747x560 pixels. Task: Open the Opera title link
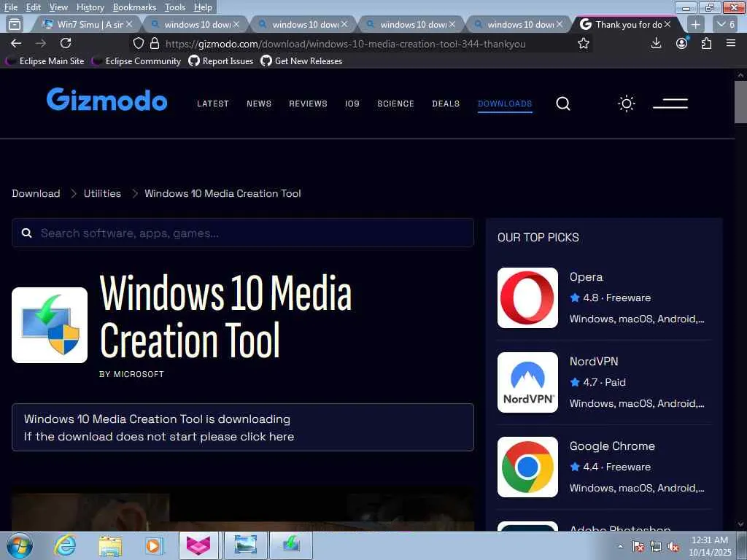[x=586, y=276]
